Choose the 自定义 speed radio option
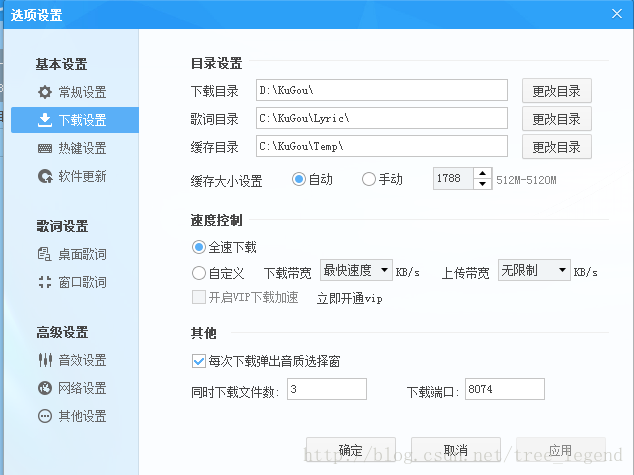This screenshot has width=634, height=475. tap(199, 273)
